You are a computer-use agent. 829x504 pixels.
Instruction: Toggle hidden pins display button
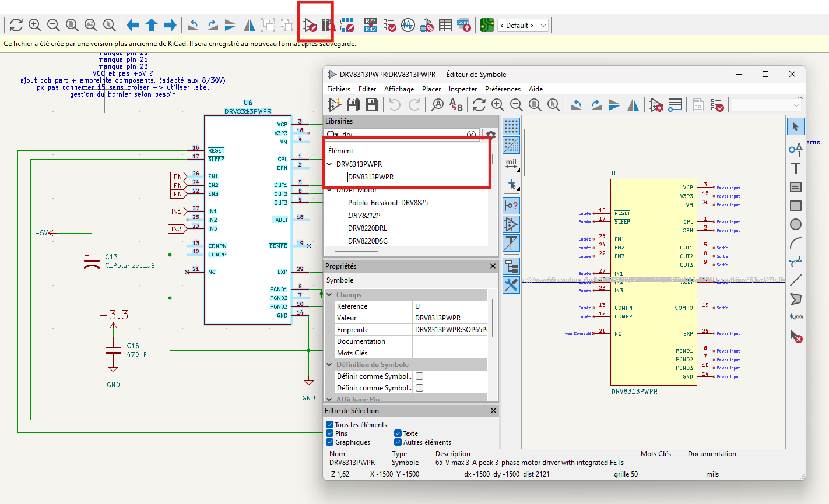[511, 206]
